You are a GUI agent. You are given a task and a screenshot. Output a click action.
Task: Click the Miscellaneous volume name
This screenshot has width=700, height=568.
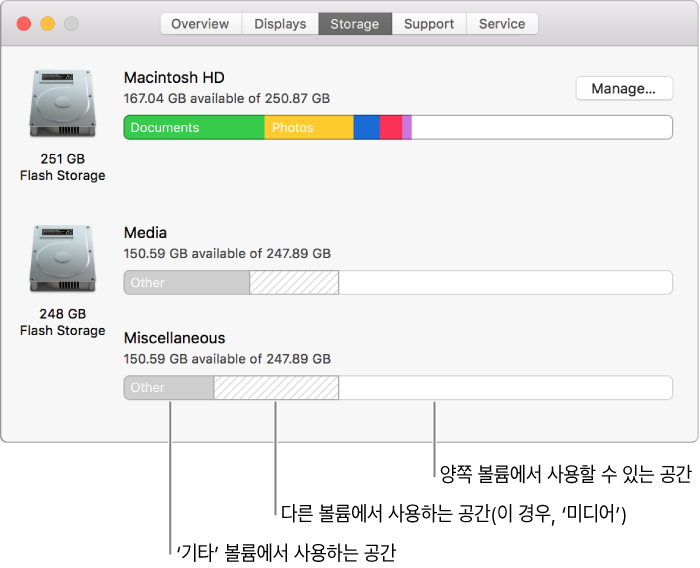tap(175, 338)
